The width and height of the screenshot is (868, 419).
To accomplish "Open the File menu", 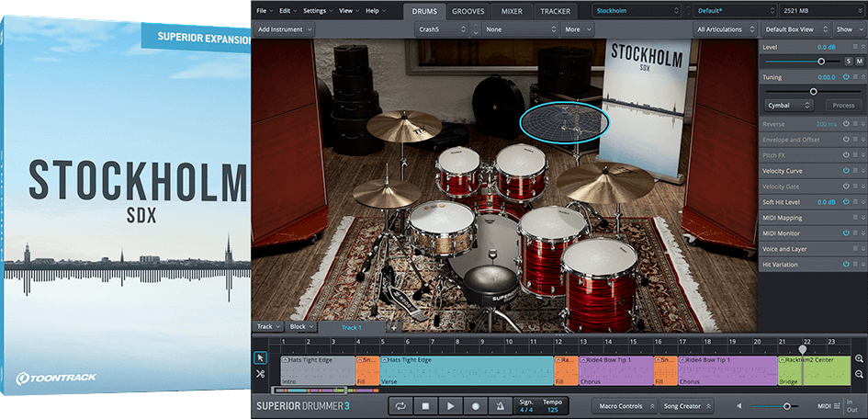I will click(x=264, y=10).
